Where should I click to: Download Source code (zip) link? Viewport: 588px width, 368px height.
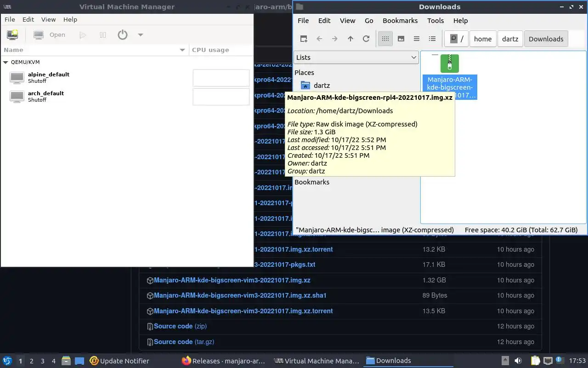(x=180, y=326)
